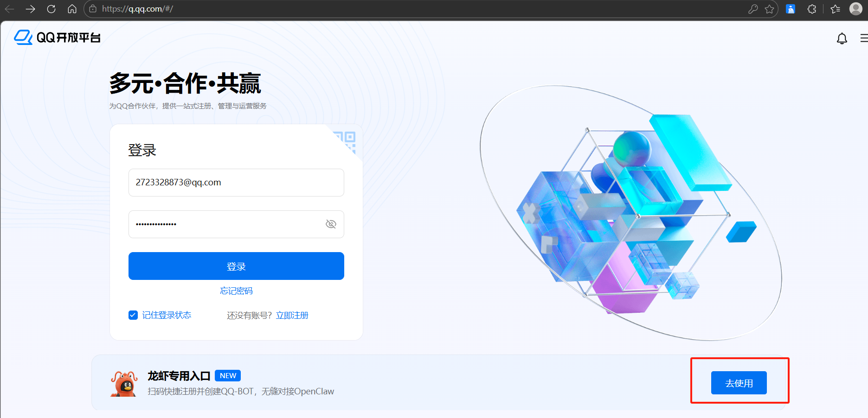868x418 pixels.
Task: Click the 龙虾专用入口 title
Action: click(x=179, y=376)
